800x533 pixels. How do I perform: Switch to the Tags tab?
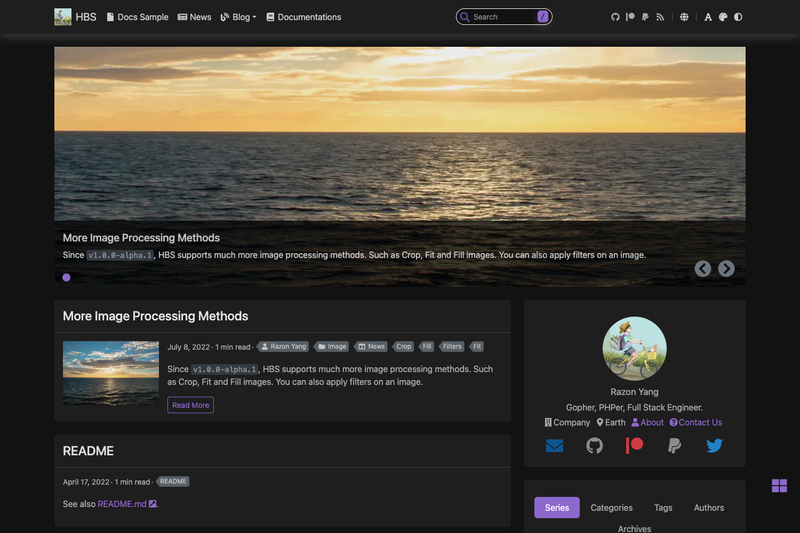(x=663, y=507)
